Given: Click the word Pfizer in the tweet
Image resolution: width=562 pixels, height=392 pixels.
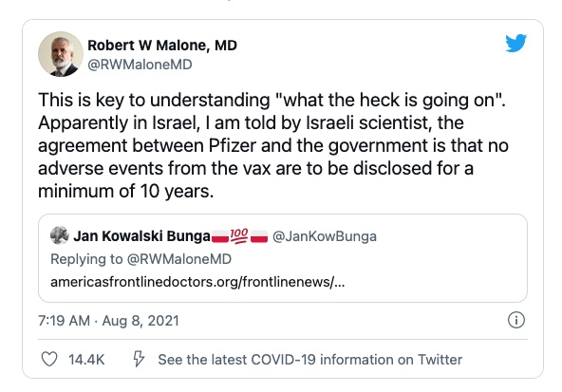Looking at the screenshot, I should [233, 145].
